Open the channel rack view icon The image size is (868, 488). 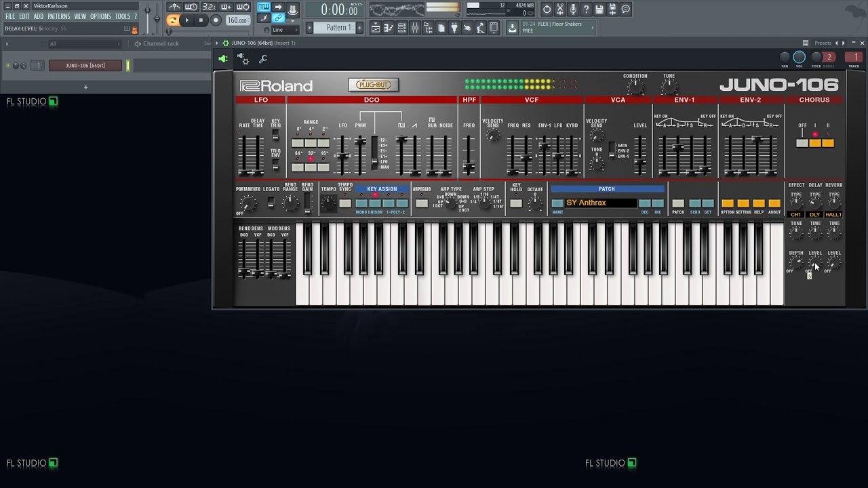point(401,28)
